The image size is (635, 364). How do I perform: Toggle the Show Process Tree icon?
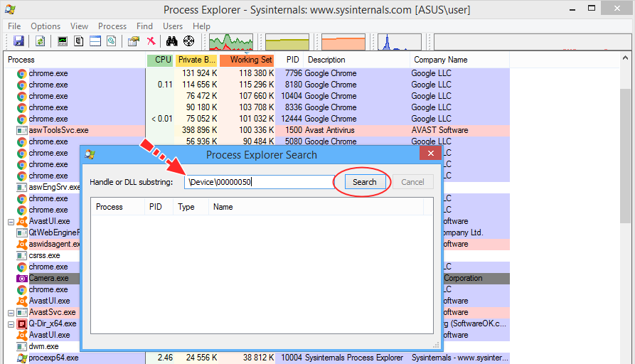point(79,41)
